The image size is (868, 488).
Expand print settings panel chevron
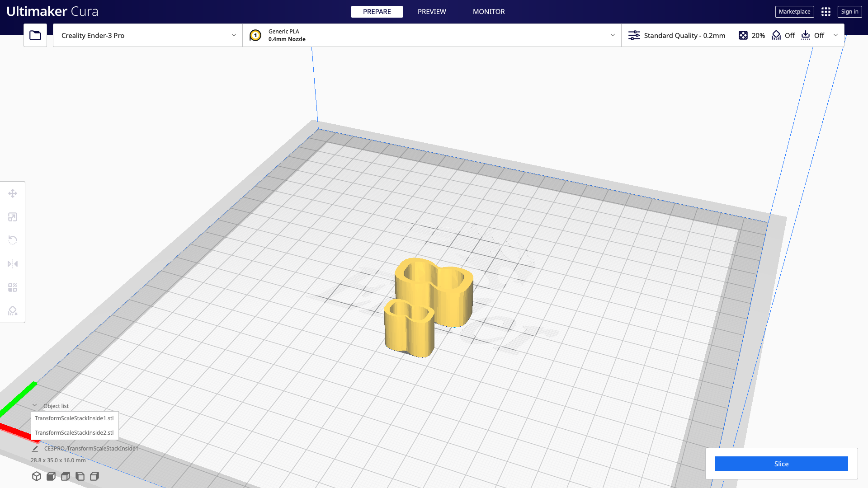coord(835,35)
